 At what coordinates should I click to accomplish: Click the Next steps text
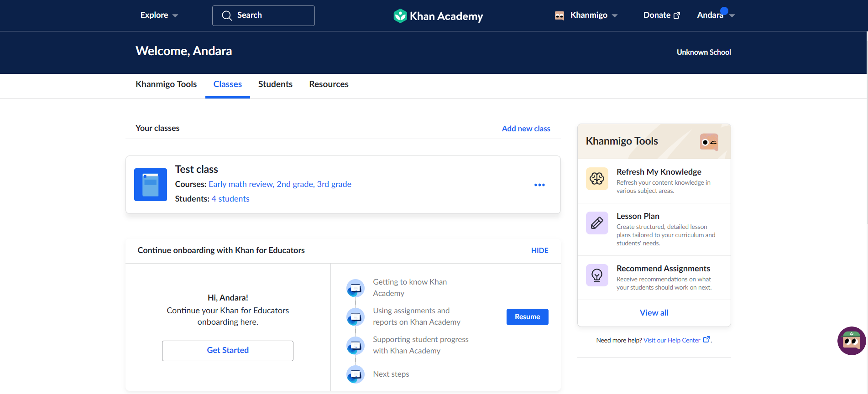point(391,374)
